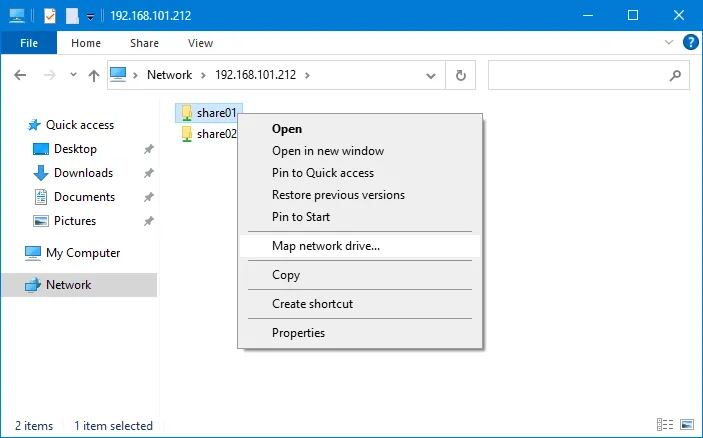Screen dimensions: 703x438
Task: Click the search magnifier icon
Action: tap(676, 75)
